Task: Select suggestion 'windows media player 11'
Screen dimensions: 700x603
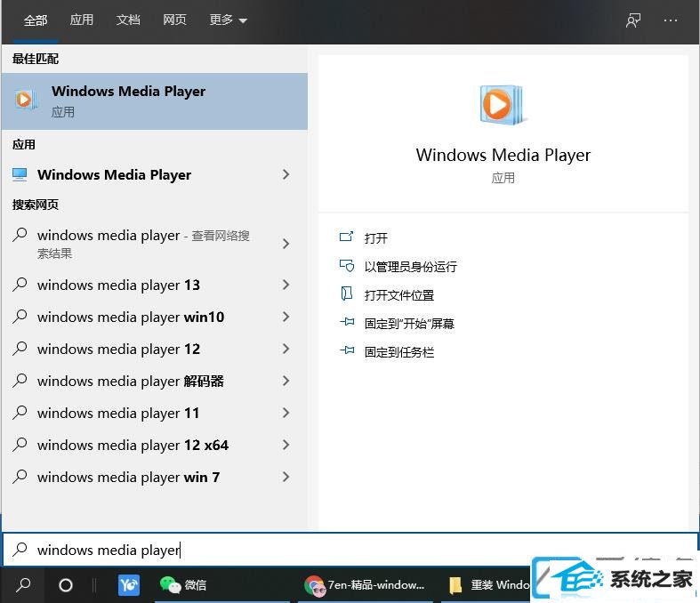Action: [118, 413]
